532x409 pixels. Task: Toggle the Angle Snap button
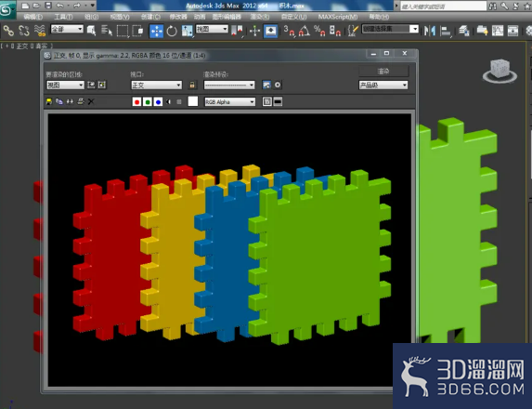click(304, 31)
